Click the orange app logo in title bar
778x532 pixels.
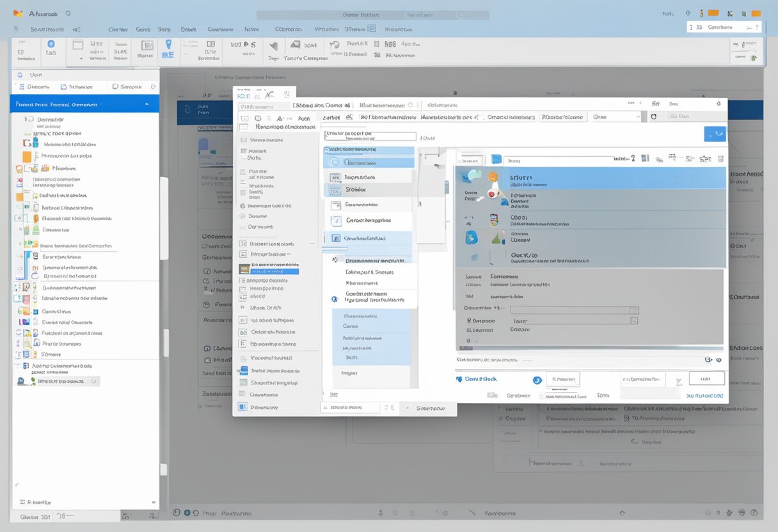18,13
